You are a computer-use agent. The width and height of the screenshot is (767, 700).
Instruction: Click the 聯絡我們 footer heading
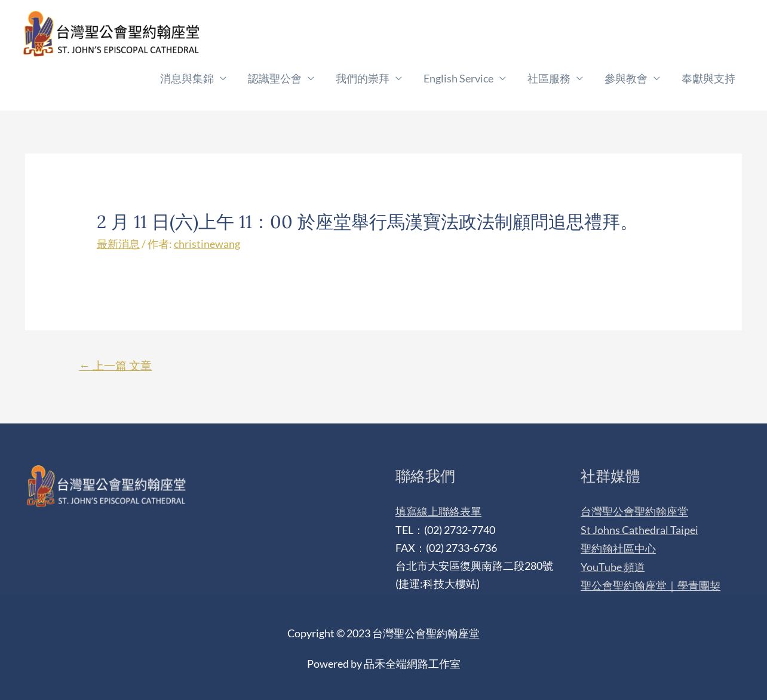pyautogui.click(x=425, y=476)
